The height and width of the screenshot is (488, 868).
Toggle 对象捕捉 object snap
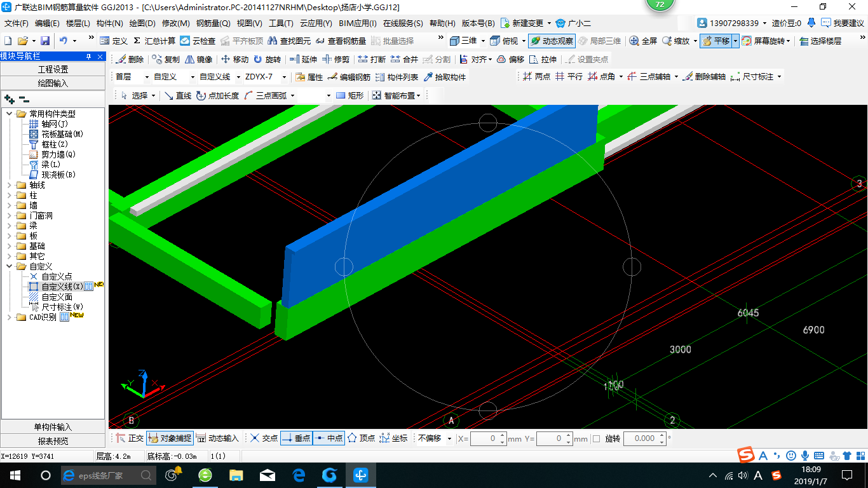tap(169, 438)
